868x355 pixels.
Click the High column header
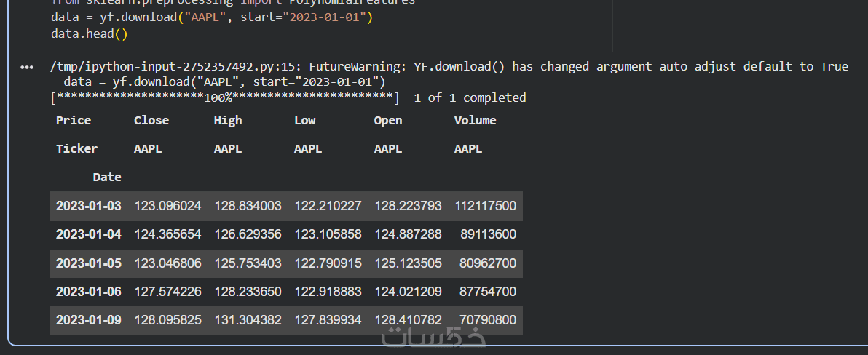pyautogui.click(x=228, y=121)
